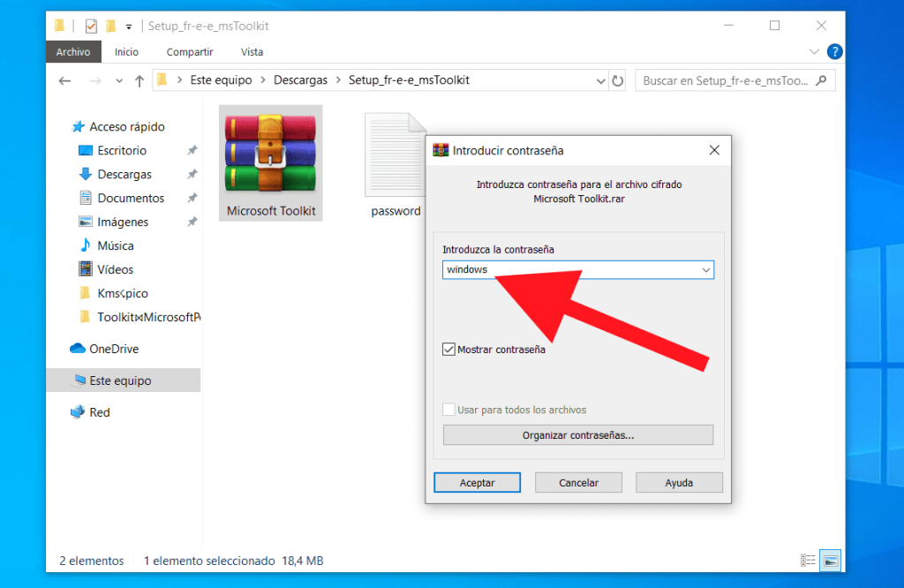Click the Aceptar button

(477, 482)
